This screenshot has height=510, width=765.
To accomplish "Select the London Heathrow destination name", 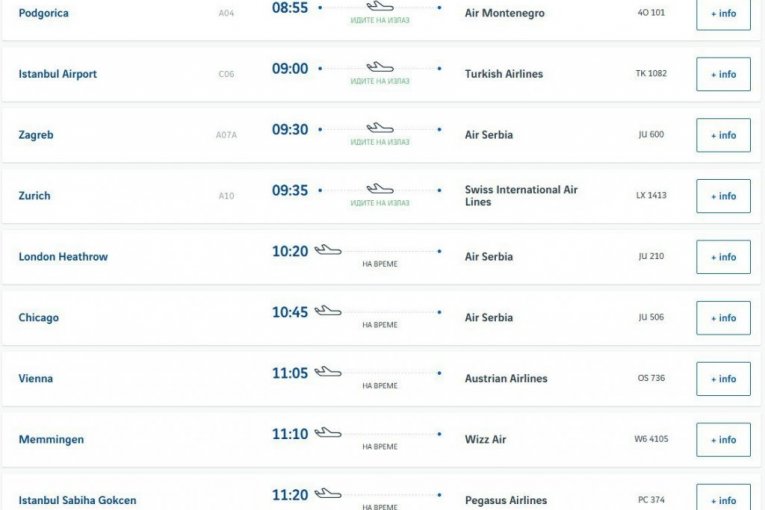I will pos(63,257).
